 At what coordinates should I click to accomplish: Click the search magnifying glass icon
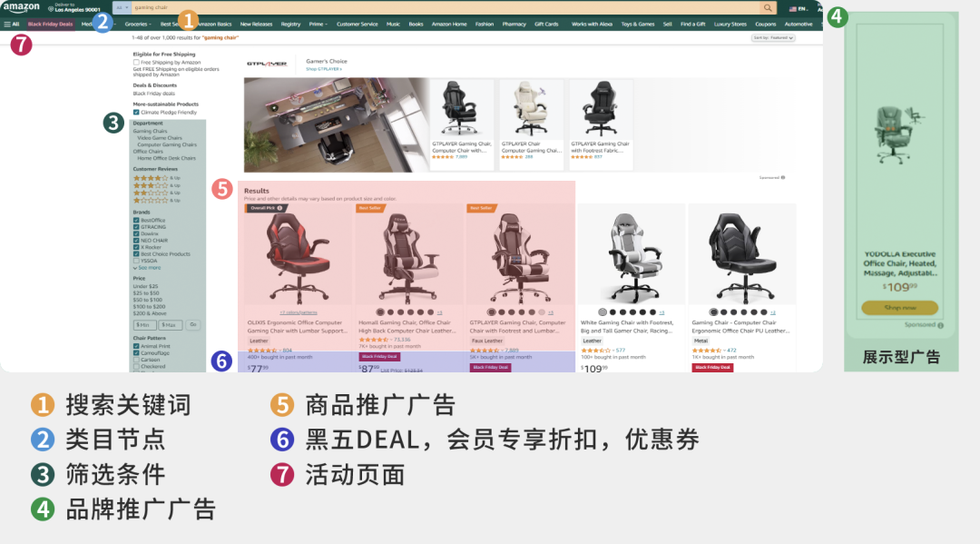[767, 7]
